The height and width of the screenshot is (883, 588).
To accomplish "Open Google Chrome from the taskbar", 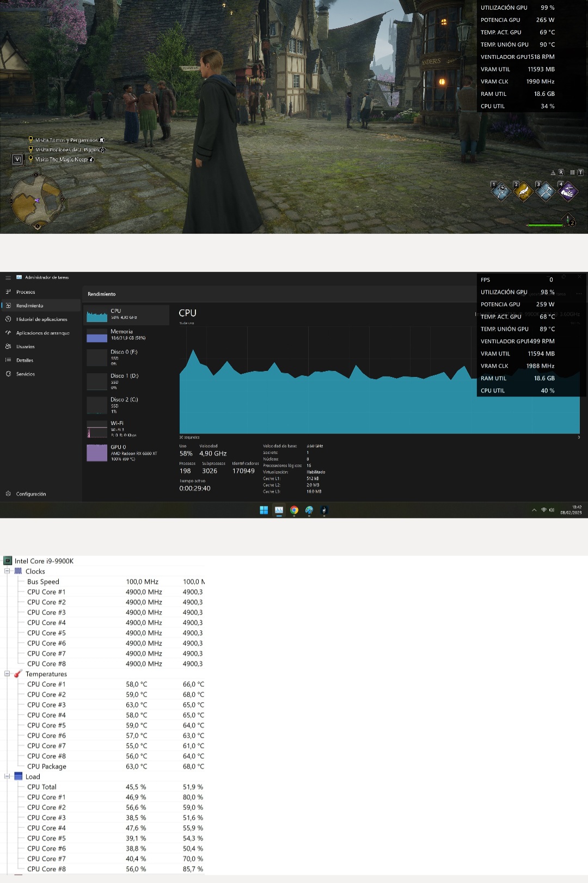I will point(294,510).
